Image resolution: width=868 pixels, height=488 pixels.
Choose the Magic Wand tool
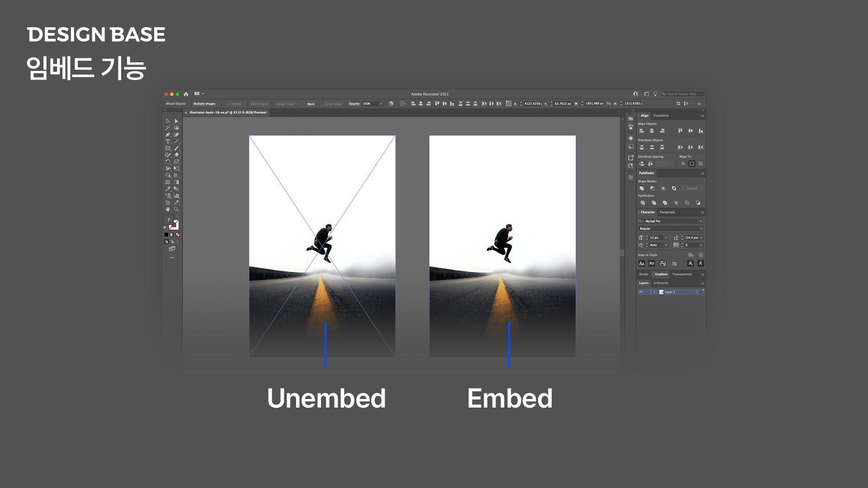coord(168,128)
